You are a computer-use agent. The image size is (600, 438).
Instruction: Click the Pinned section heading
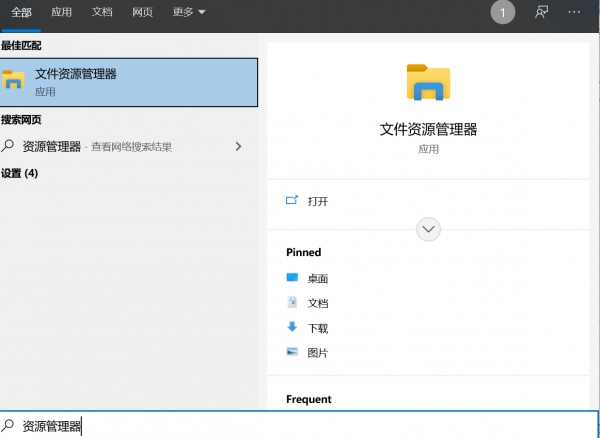303,252
